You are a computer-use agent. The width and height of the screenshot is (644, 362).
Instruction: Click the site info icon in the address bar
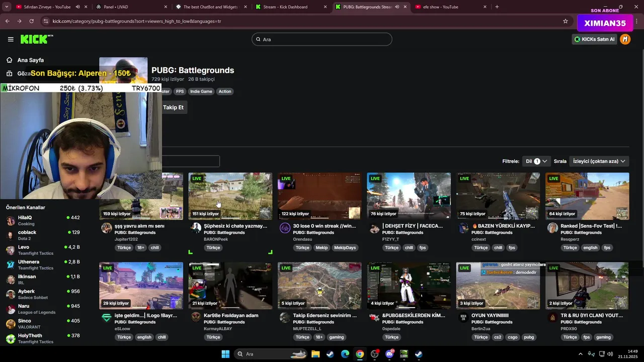point(46,21)
